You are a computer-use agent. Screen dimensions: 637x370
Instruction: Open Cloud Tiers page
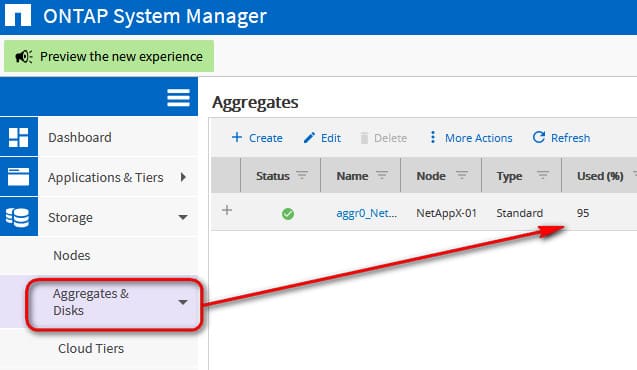click(x=91, y=348)
